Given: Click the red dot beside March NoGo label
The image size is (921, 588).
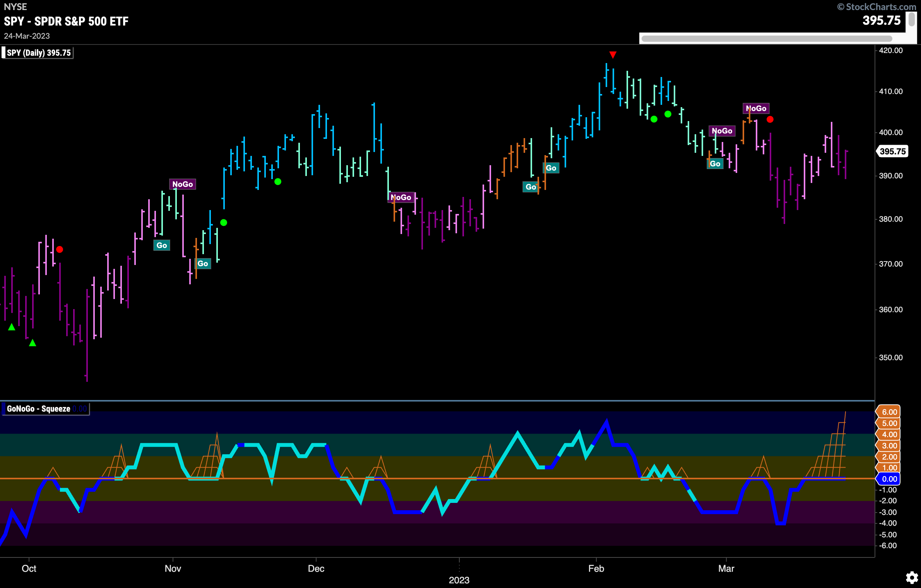Looking at the screenshot, I should click(x=770, y=120).
